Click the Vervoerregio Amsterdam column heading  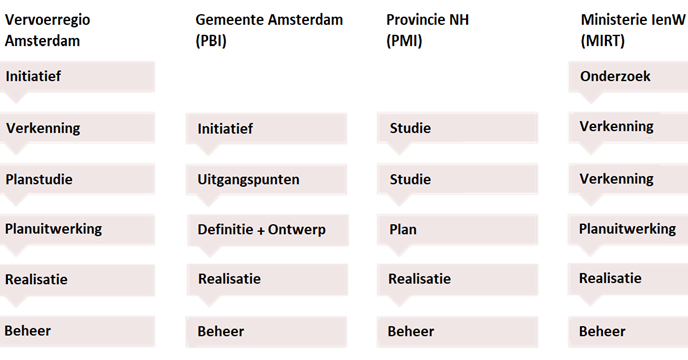pos(47,30)
